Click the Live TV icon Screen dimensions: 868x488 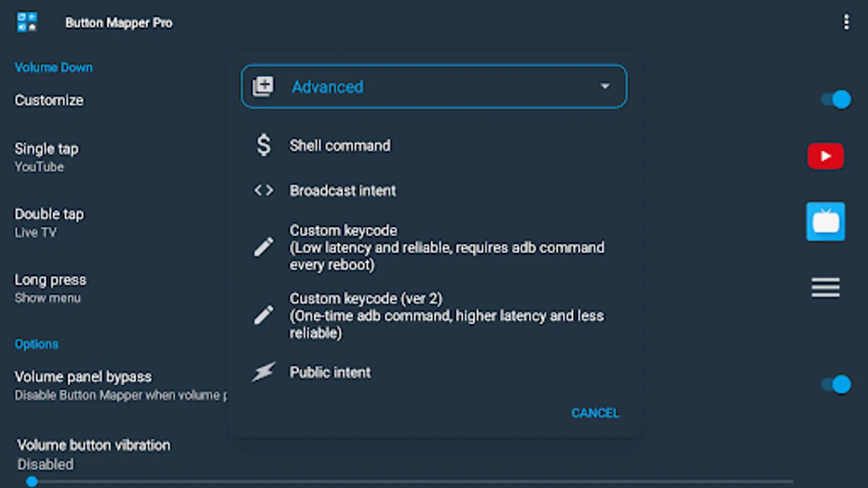(x=825, y=222)
